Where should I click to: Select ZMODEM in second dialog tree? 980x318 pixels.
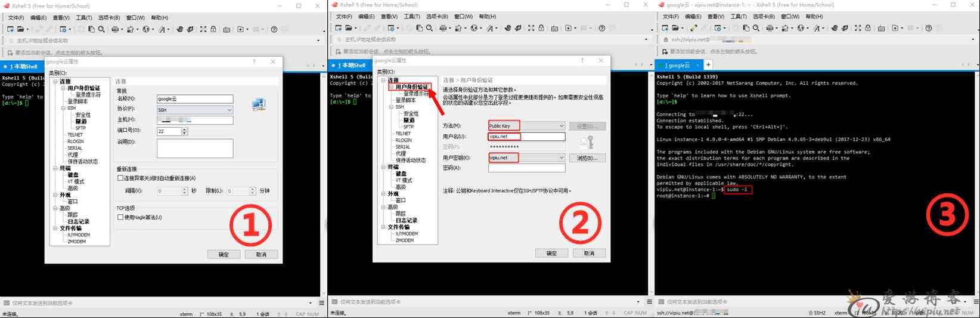point(405,240)
